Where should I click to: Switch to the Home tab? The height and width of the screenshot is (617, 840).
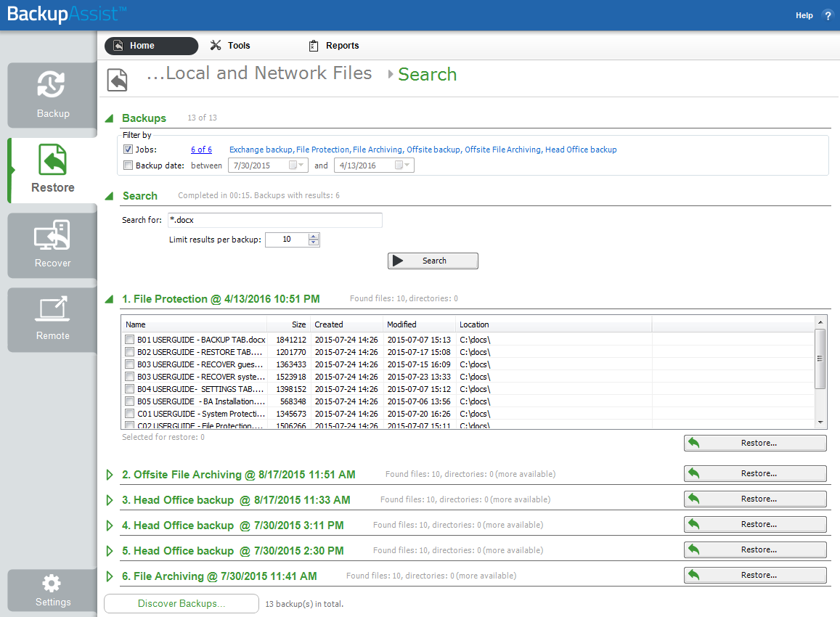(151, 46)
